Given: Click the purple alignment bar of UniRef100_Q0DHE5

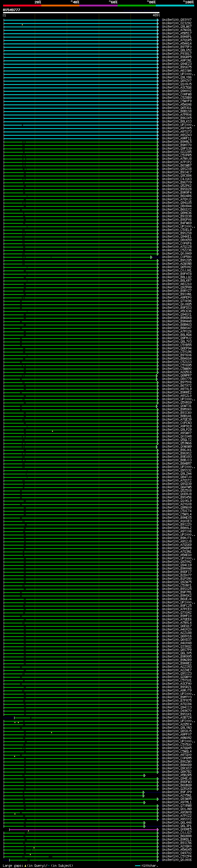Looking at the screenshot, I should 83,830.
